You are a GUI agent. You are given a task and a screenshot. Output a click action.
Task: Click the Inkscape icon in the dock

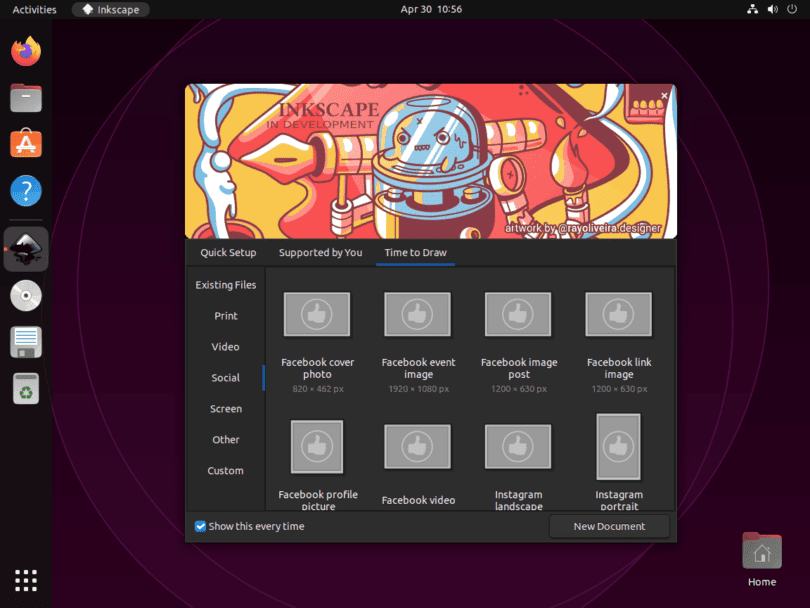(26, 248)
